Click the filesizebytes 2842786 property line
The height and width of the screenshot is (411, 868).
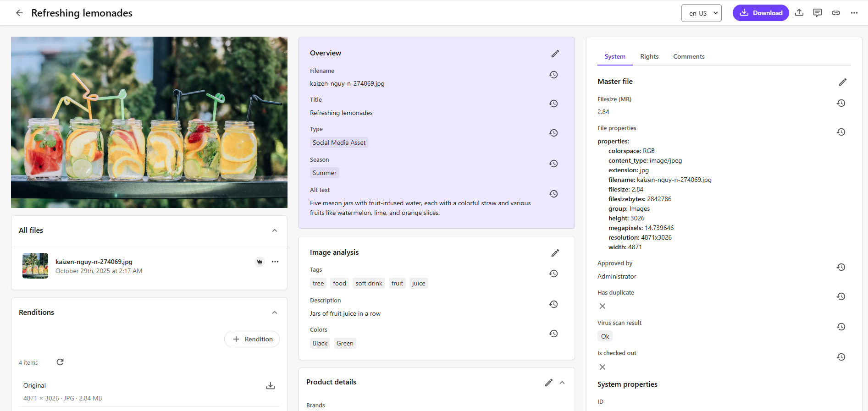pos(640,199)
